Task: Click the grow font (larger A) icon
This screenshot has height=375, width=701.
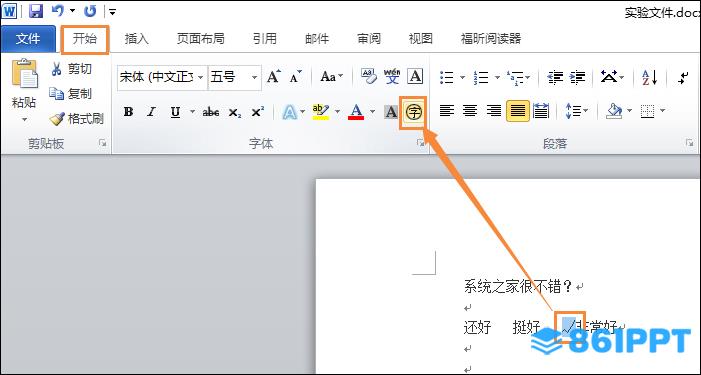Action: pyautogui.click(x=274, y=77)
